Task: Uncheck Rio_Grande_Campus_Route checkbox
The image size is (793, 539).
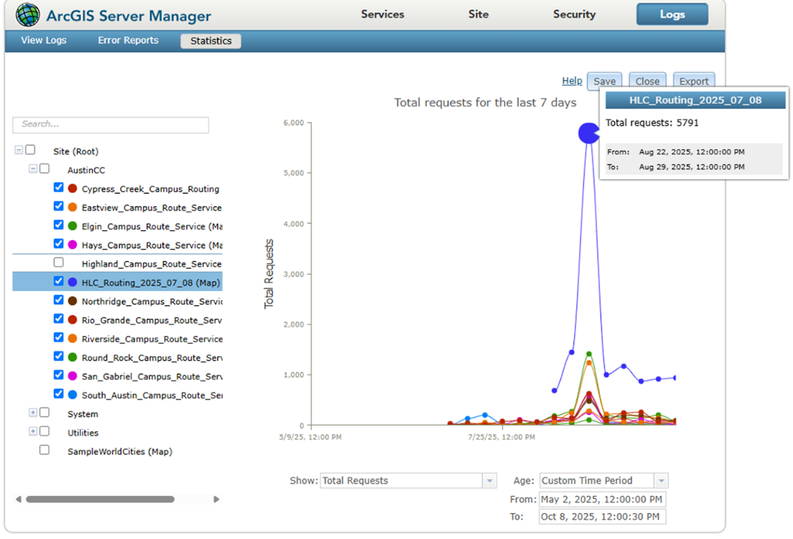Action: pyautogui.click(x=59, y=319)
